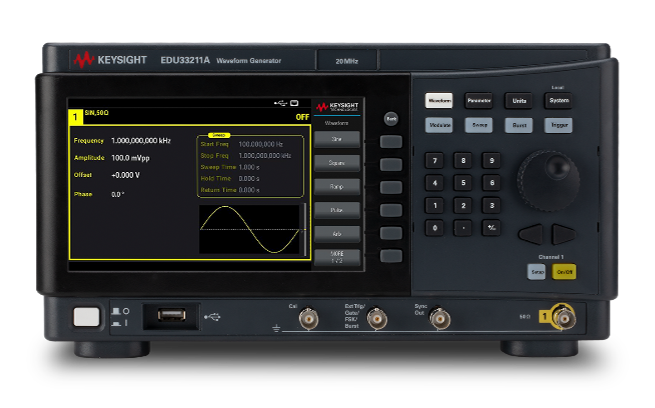Click the Cal BNC connector
This screenshot has width=655, height=408.
[x=309, y=319]
